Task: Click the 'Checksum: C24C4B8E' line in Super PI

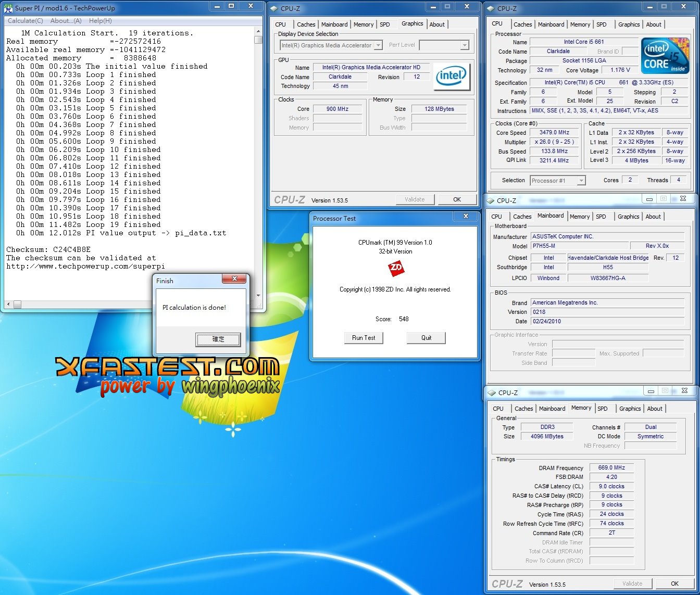Action: click(x=48, y=249)
